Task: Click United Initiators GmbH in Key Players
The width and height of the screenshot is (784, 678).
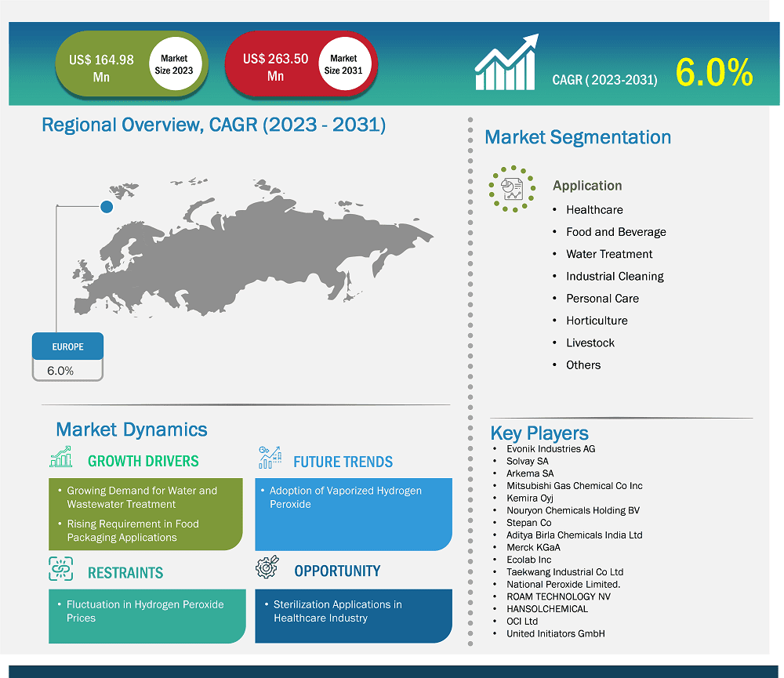Action: point(555,633)
